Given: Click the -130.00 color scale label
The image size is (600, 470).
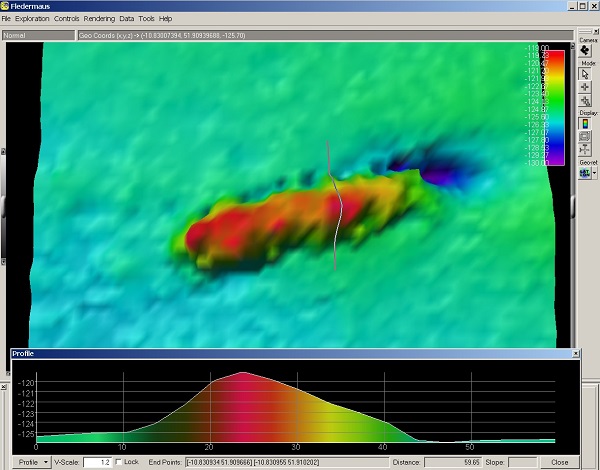Looking at the screenshot, I should (x=537, y=163).
